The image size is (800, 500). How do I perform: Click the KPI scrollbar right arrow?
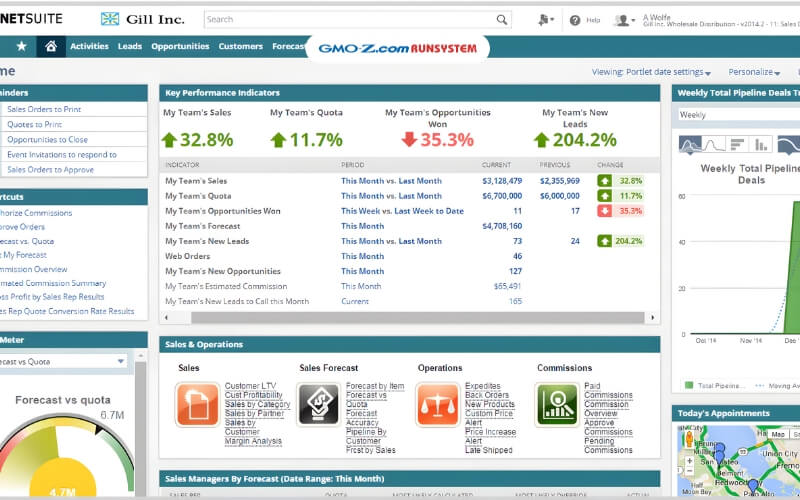tap(653, 317)
